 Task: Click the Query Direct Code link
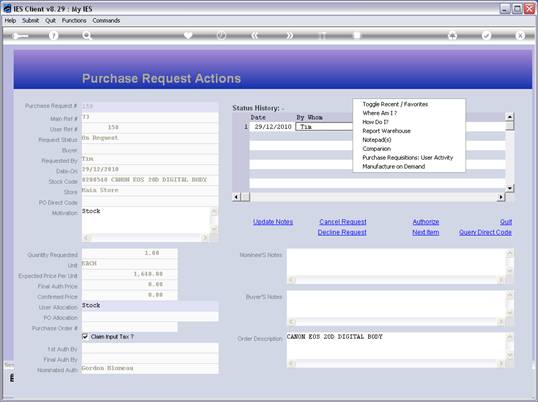point(485,232)
